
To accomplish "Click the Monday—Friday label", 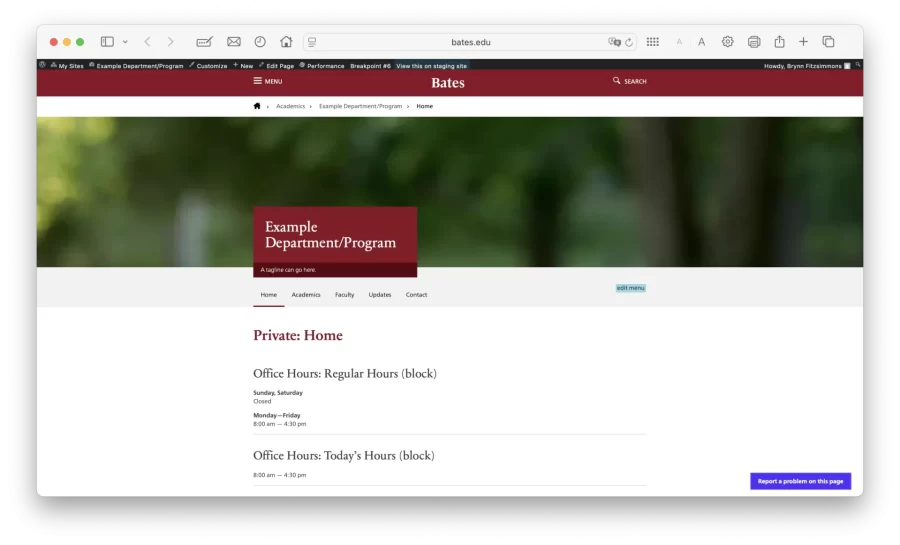I will [x=277, y=415].
